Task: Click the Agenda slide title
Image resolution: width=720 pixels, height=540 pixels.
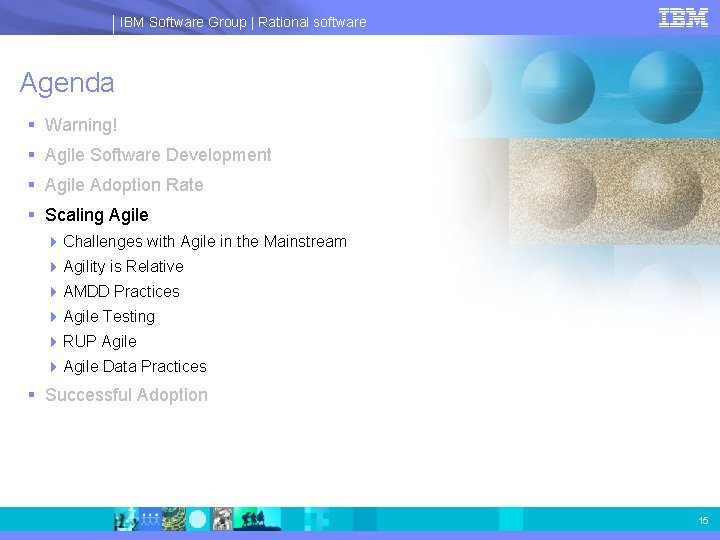Action: 67,84
